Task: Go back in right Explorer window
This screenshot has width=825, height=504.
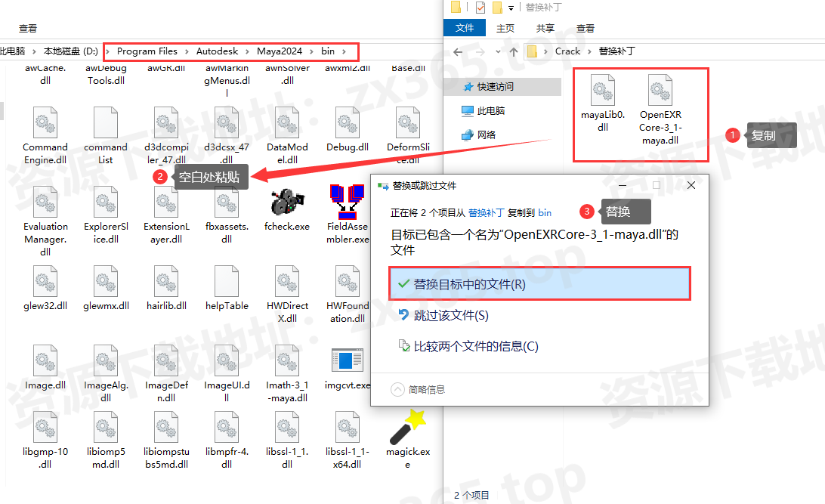Action: [x=458, y=51]
